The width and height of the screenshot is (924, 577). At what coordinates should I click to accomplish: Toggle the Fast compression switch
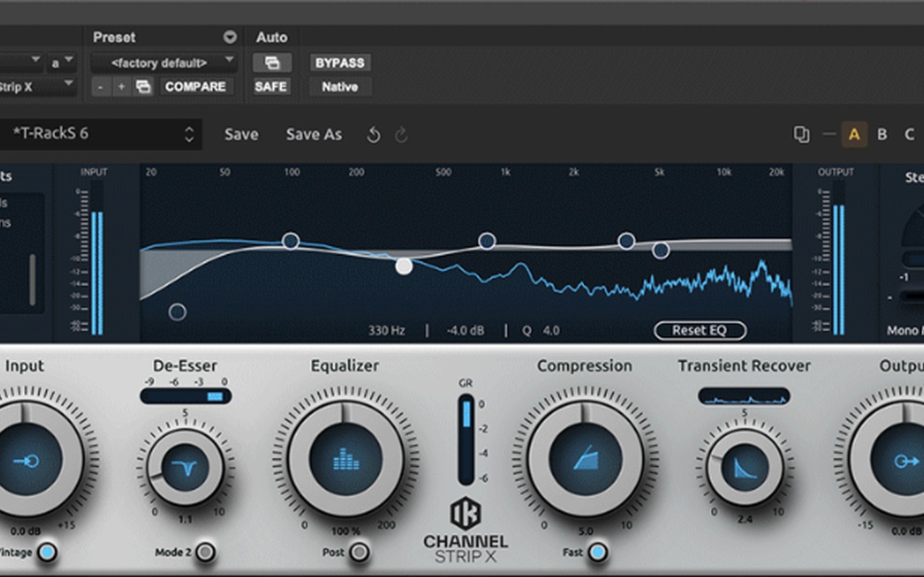pos(597,553)
